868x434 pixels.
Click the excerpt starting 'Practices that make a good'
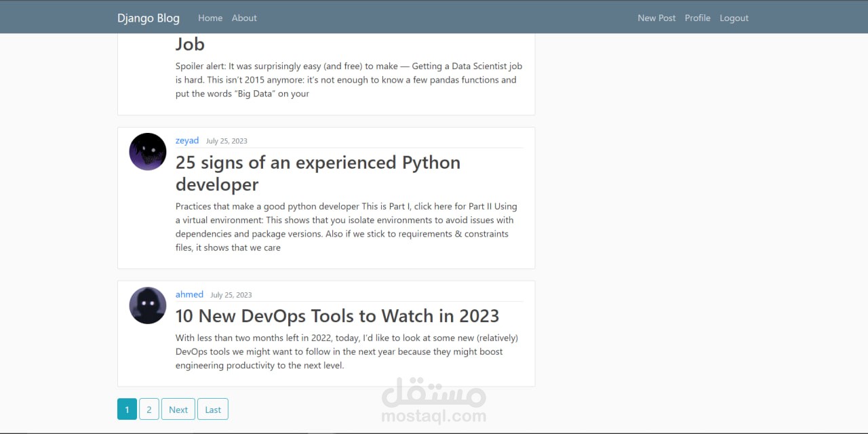(x=347, y=227)
